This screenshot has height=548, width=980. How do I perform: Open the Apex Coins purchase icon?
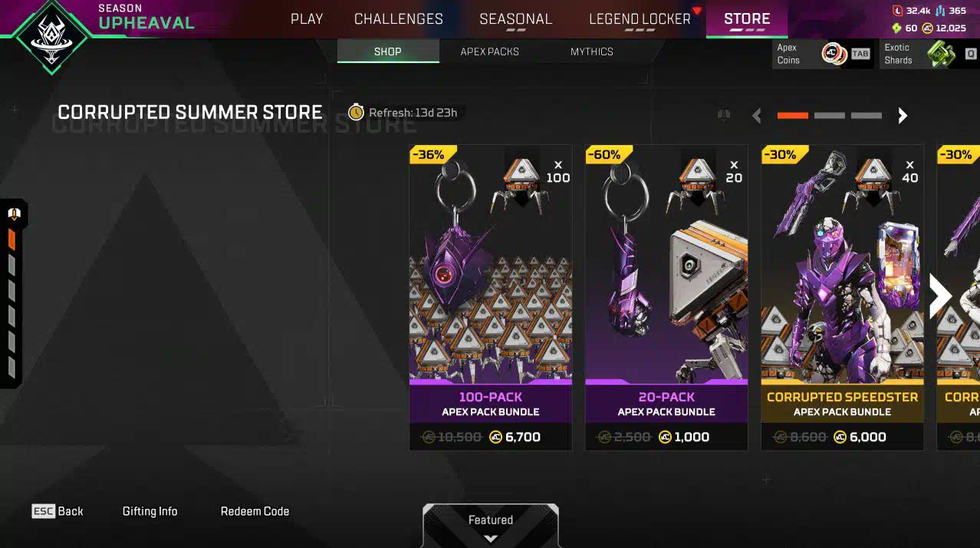(834, 54)
